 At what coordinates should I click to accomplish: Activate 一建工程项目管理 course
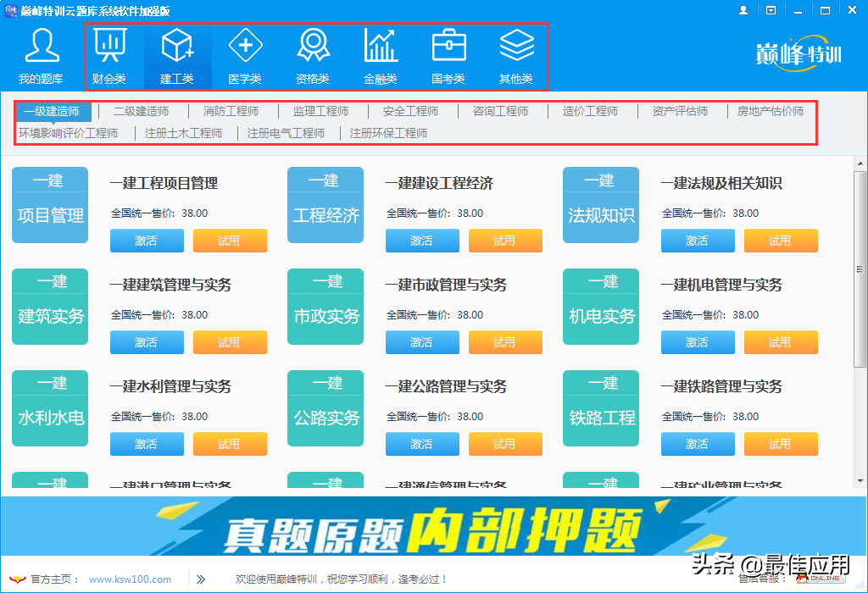click(x=147, y=241)
